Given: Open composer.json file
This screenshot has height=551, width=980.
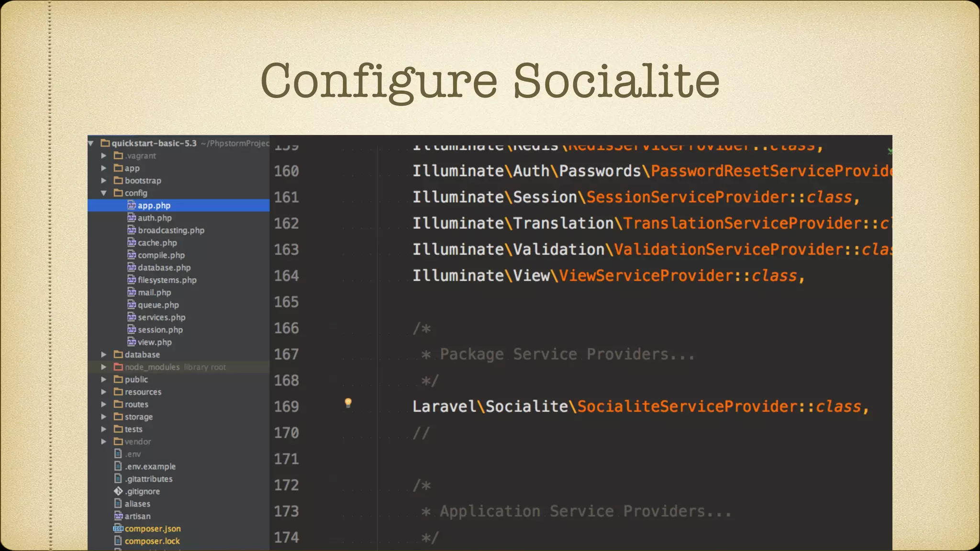Looking at the screenshot, I should coord(153,529).
